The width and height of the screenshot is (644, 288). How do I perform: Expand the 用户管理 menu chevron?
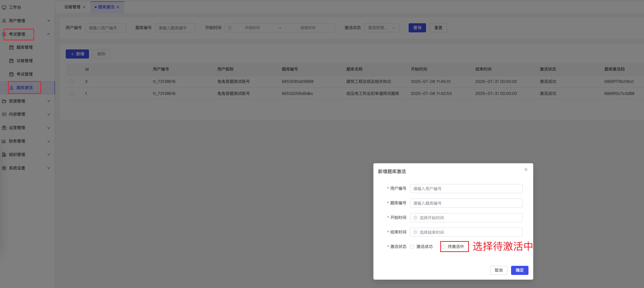pos(49,21)
